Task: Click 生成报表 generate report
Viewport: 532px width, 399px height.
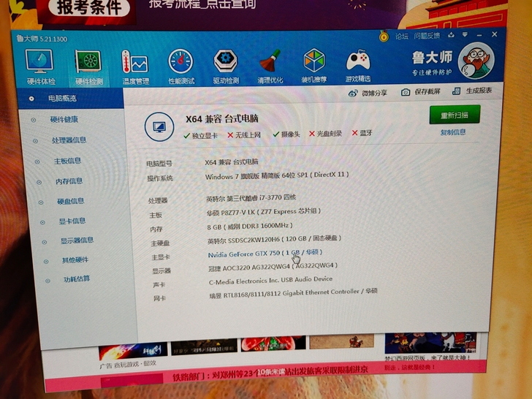Action: click(x=473, y=91)
